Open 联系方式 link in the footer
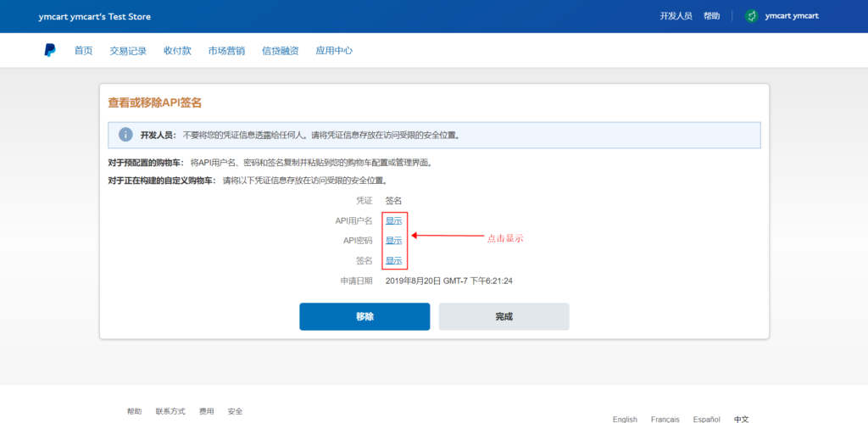Viewport: 868px width, 423px height. pos(170,411)
